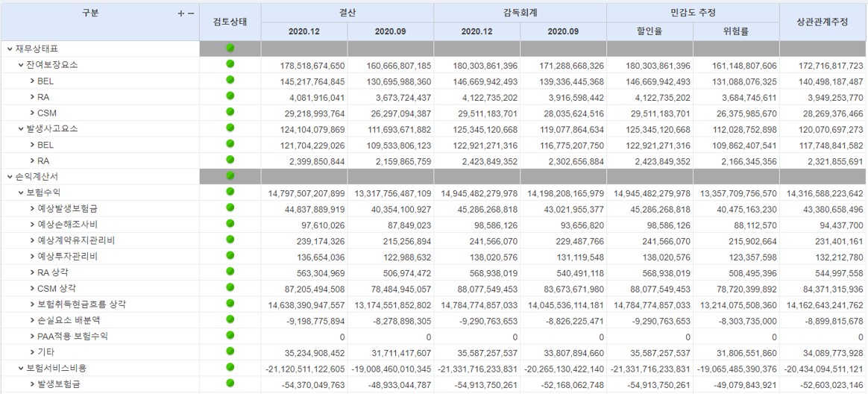Click the 결산 column group header
The height and width of the screenshot is (394, 868).
[x=347, y=13]
